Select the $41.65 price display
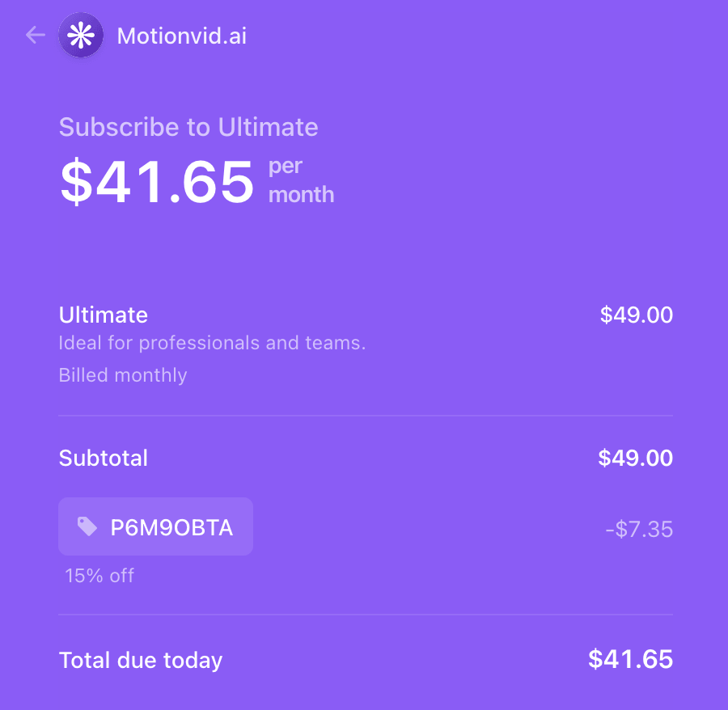The width and height of the screenshot is (728, 710). click(x=157, y=183)
